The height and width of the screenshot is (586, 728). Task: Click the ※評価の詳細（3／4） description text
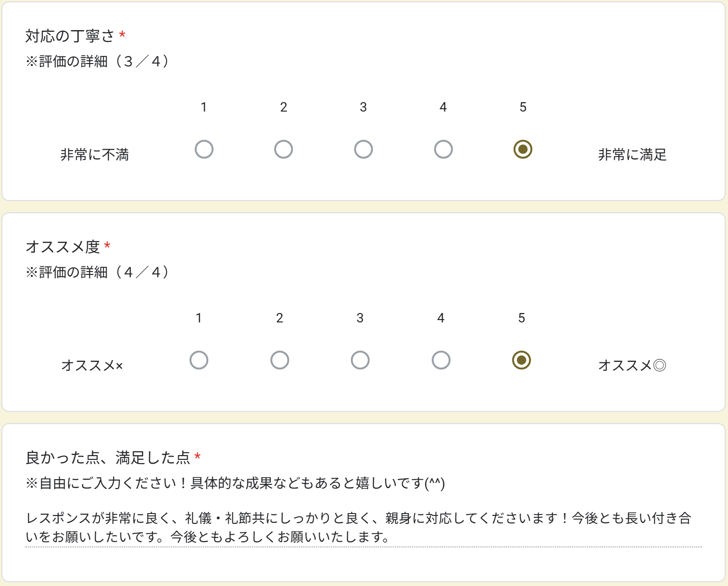(98, 61)
